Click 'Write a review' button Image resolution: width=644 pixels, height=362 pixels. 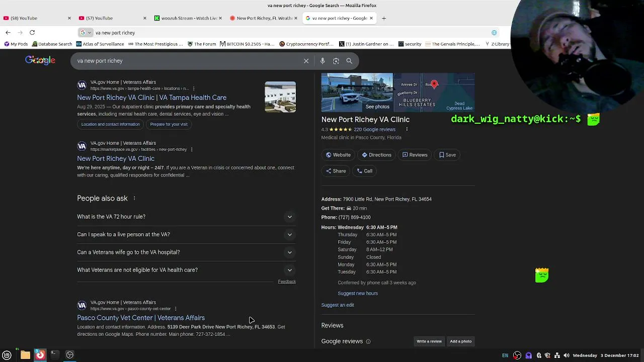point(429,341)
